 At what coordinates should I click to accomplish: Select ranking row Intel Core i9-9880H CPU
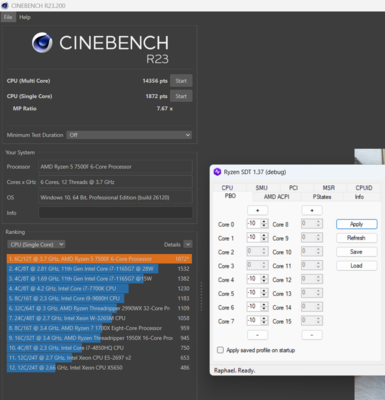[99, 298]
